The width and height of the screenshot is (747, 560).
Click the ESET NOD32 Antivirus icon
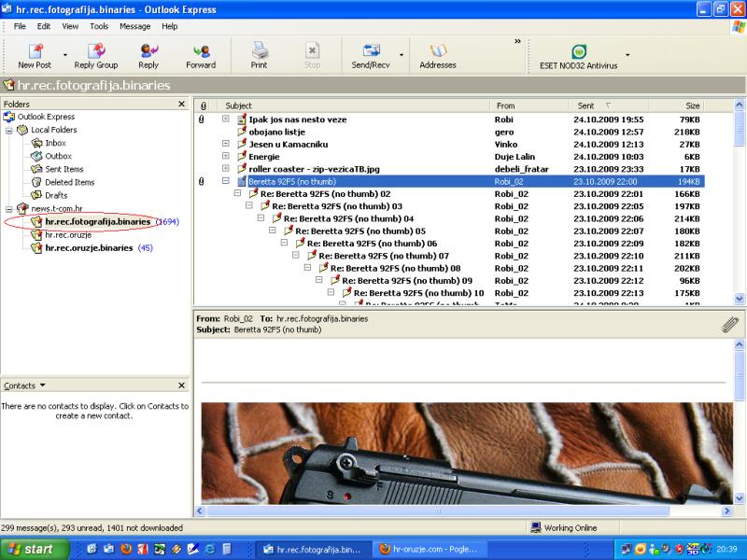[579, 51]
